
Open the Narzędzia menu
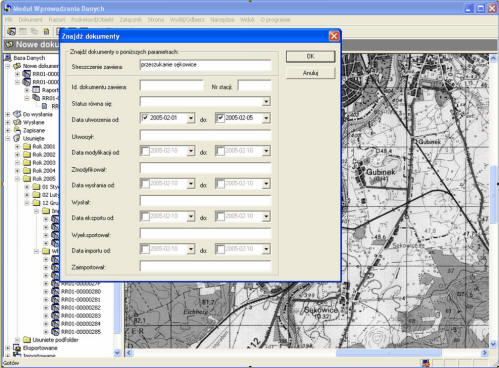coord(222,20)
